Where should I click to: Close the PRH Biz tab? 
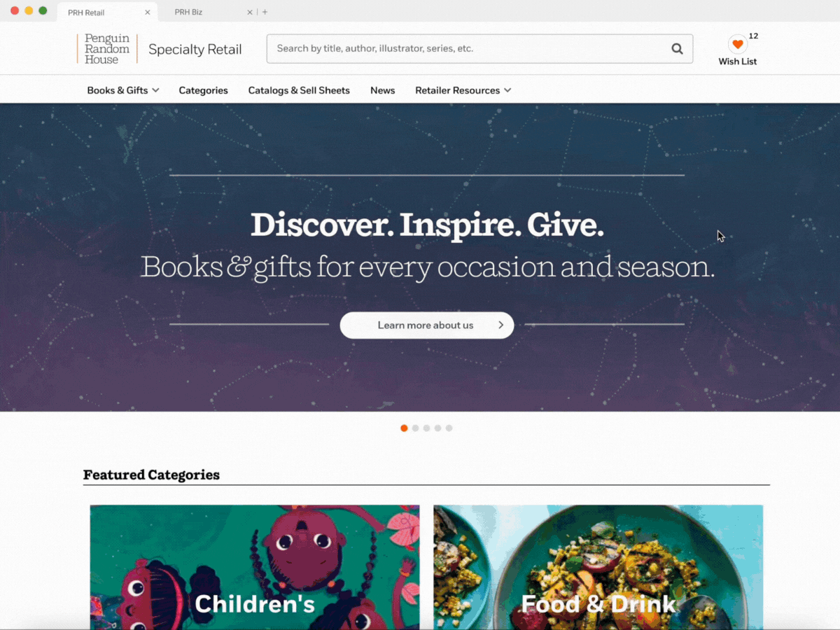coord(250,13)
